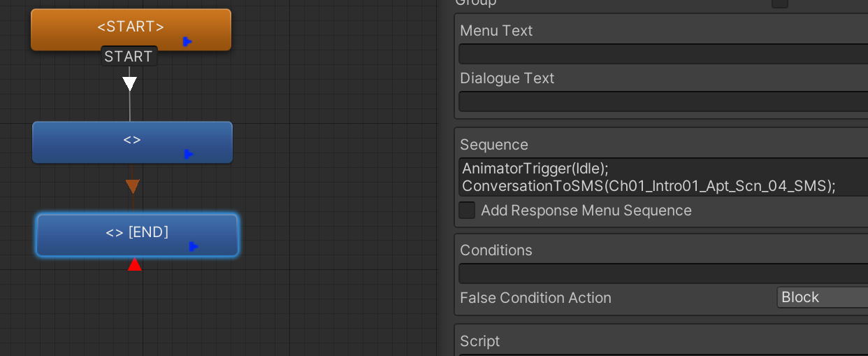Image resolution: width=868 pixels, height=356 pixels.
Task: Click the START label under the orange node
Action: (x=129, y=57)
